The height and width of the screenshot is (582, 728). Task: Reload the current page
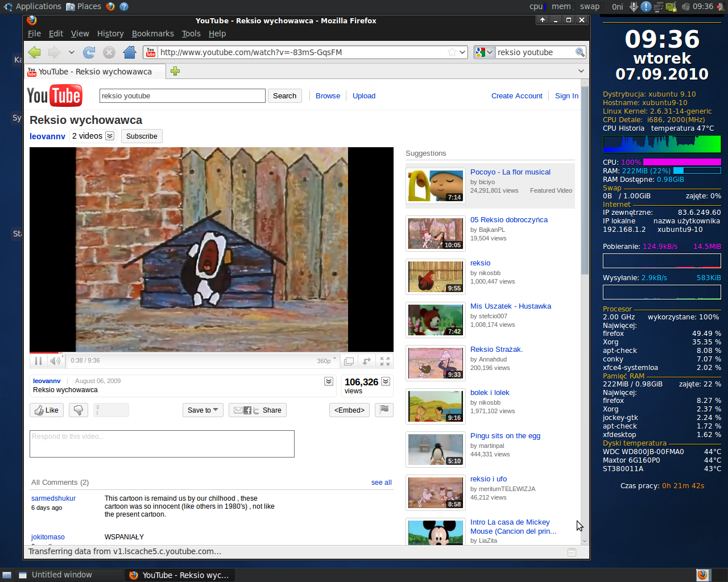click(89, 52)
